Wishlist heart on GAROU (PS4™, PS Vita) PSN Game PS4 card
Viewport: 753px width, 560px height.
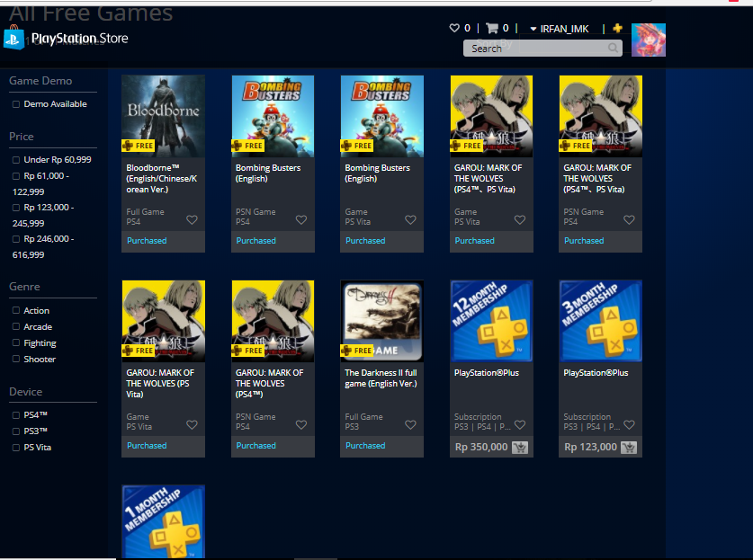coord(629,220)
